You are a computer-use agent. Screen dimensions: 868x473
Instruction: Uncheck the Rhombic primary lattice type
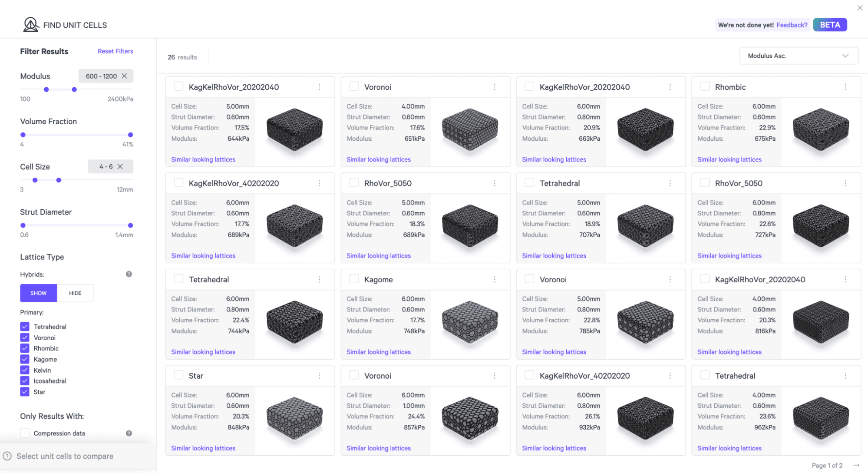coord(25,348)
